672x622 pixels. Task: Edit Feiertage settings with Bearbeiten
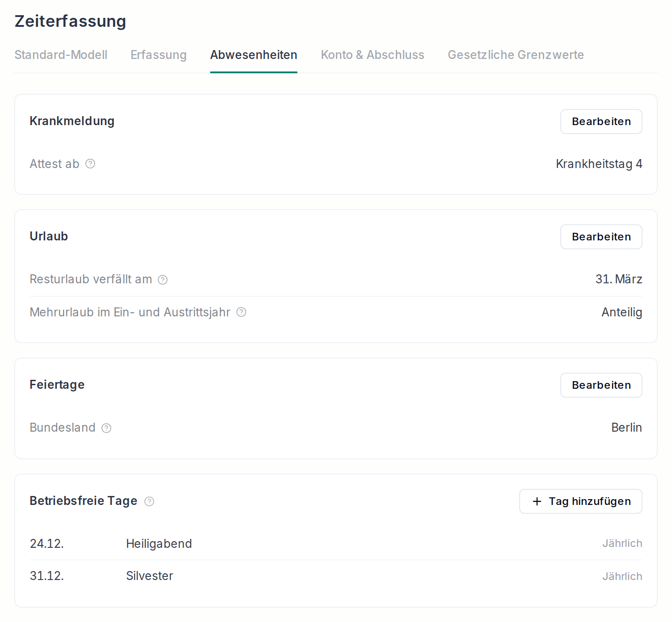tap(601, 385)
